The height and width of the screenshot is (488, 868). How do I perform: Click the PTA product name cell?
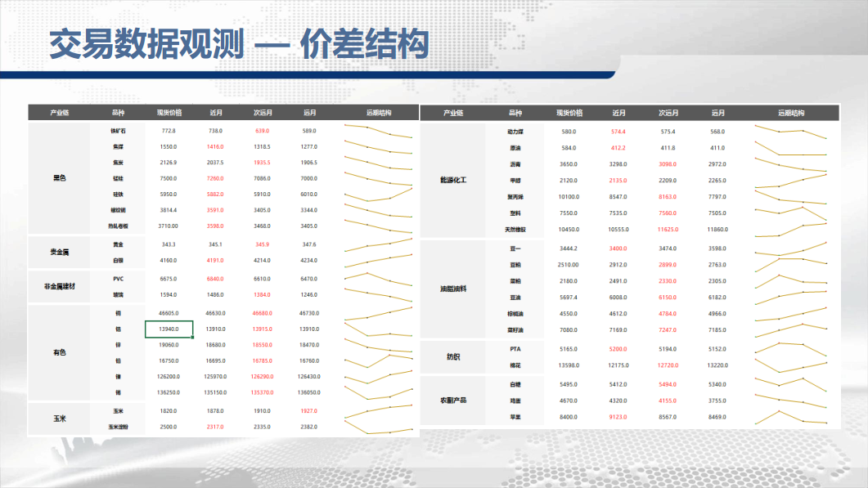[515, 349]
